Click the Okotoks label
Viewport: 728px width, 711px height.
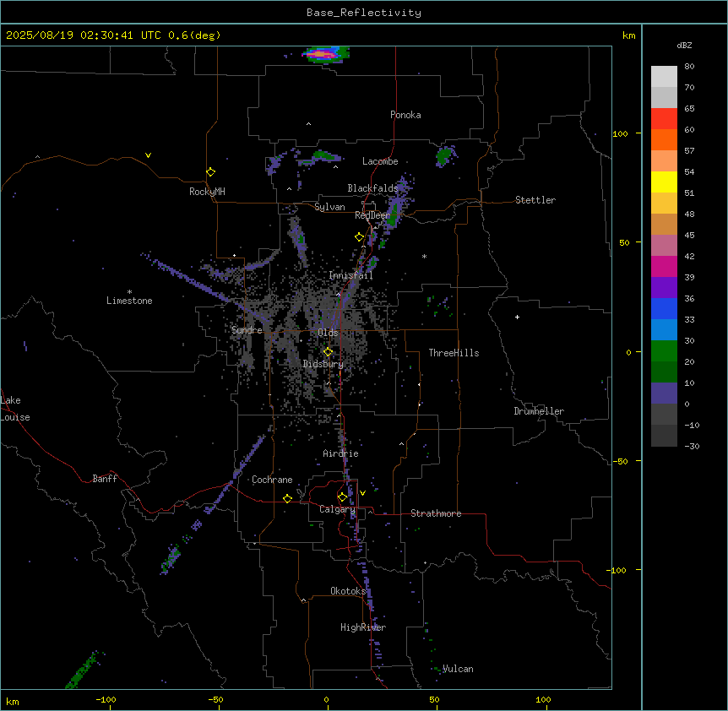tap(348, 591)
